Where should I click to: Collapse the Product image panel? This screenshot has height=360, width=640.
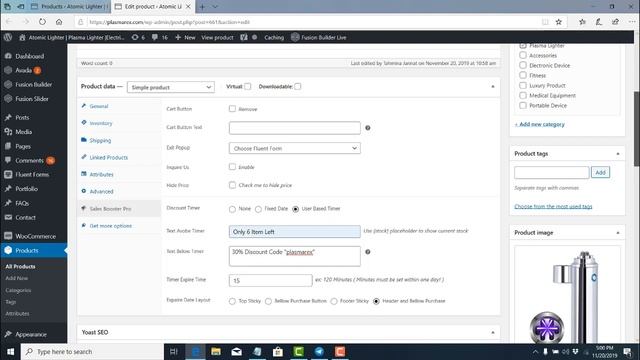618,233
